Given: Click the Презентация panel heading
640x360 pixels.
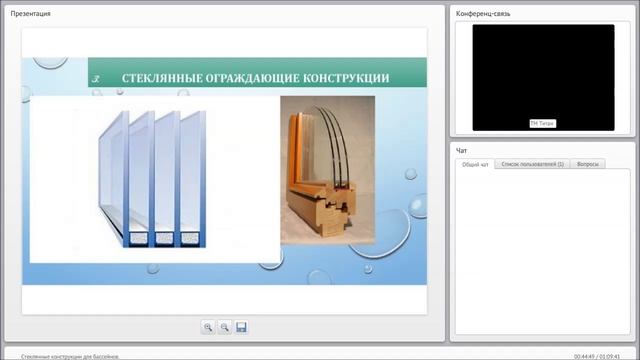Looking at the screenshot, I should (x=31, y=13).
